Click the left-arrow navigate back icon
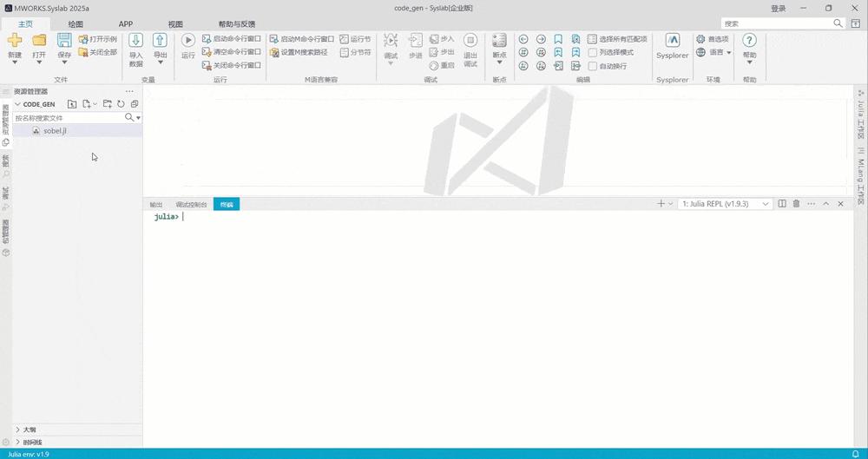 pos(523,39)
